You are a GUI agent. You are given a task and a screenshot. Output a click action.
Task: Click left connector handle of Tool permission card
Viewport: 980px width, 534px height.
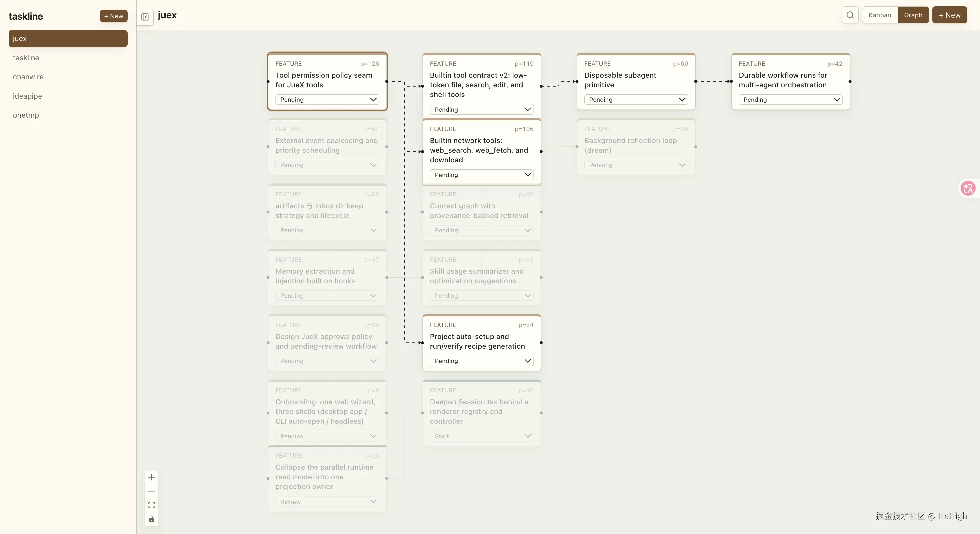(x=268, y=81)
